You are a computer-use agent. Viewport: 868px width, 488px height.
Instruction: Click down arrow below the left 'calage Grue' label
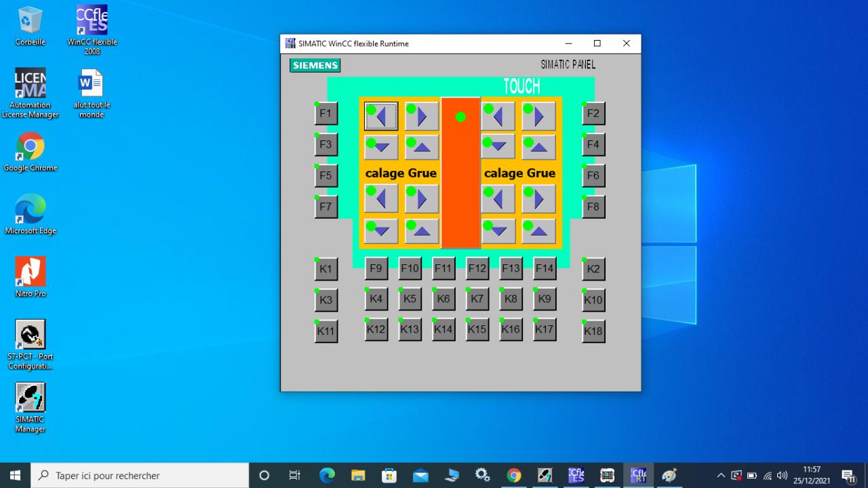381,231
